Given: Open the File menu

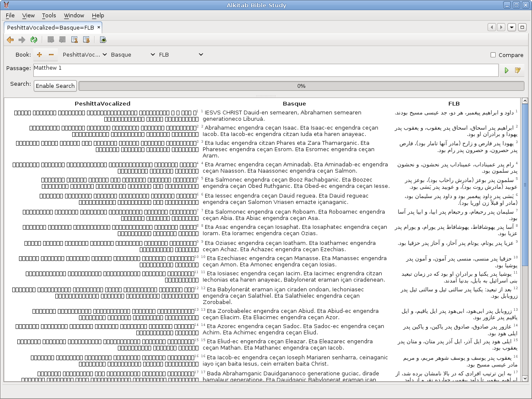Looking at the screenshot, I should pyautogui.click(x=10, y=15).
